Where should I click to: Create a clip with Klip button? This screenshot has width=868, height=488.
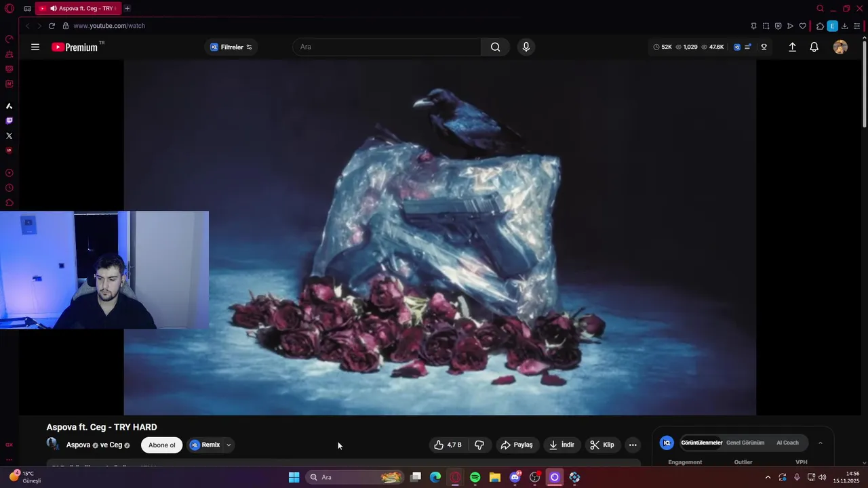pyautogui.click(x=602, y=445)
